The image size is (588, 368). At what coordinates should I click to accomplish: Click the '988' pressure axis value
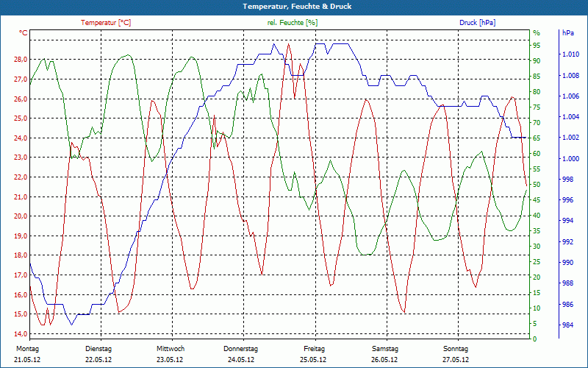567,283
